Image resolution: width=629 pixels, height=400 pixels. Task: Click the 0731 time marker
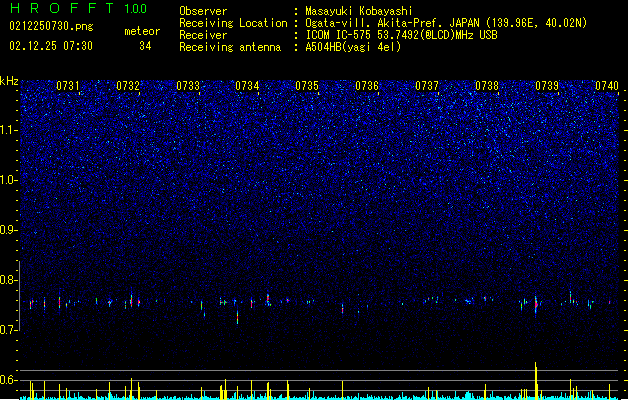coord(68,86)
